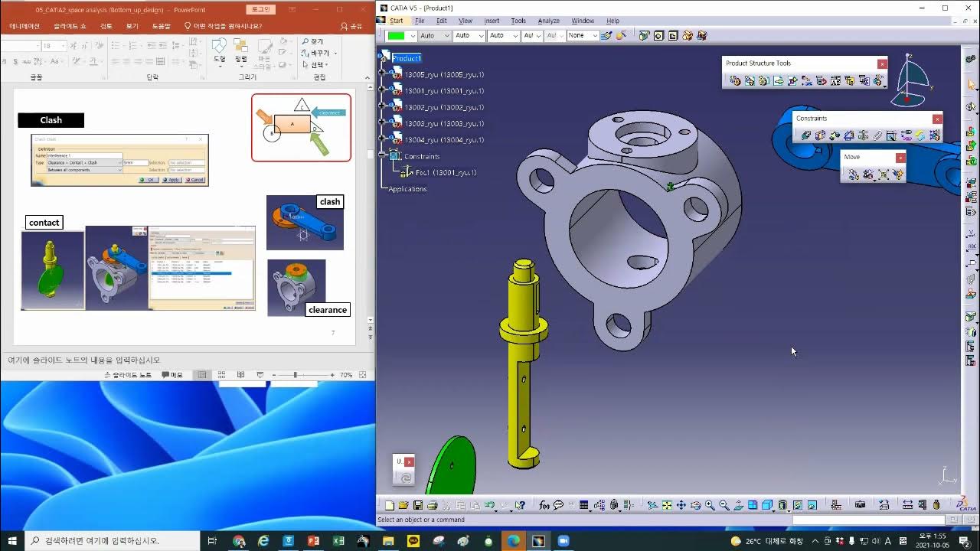Open the Formula f(x) tool
This screenshot has height=551, width=980.
click(544, 505)
